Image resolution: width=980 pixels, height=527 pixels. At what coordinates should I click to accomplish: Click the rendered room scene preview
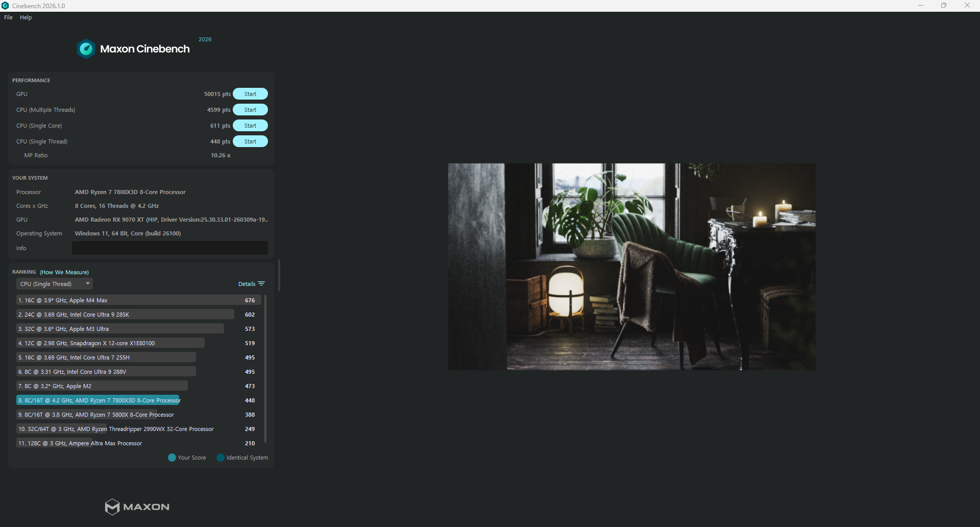coord(631,267)
